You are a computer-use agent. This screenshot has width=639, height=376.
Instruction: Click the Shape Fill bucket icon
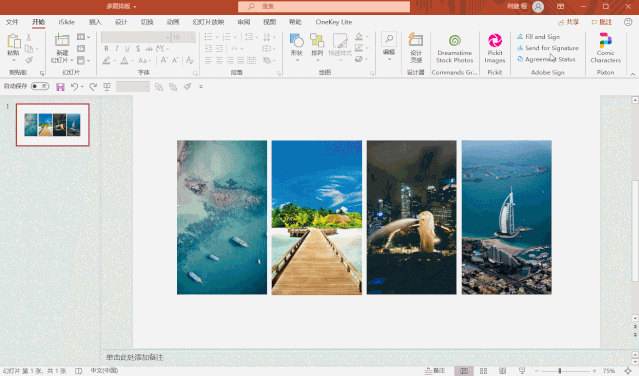[x=359, y=37]
